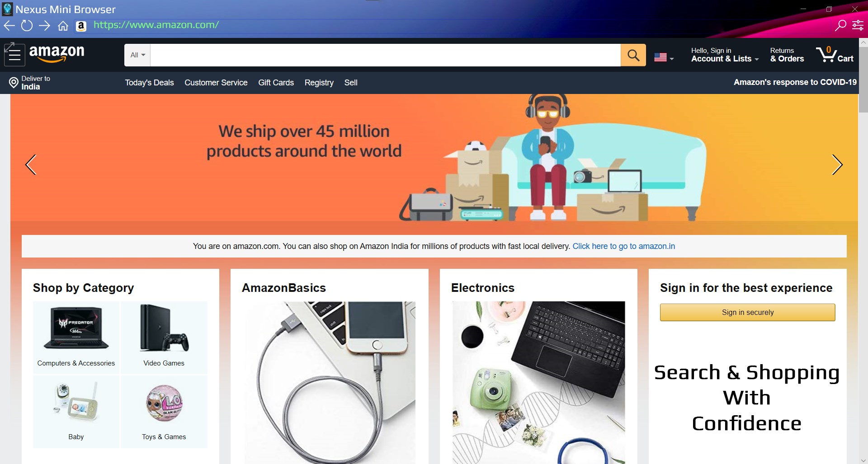Select Gift Cards from the navigation bar
Screen dimensions: 868x464
point(276,83)
